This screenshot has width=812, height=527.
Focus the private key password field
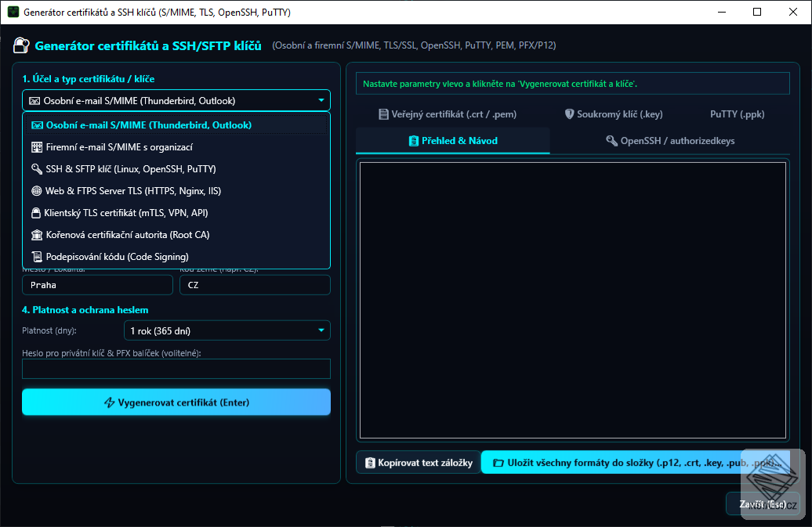click(176, 370)
